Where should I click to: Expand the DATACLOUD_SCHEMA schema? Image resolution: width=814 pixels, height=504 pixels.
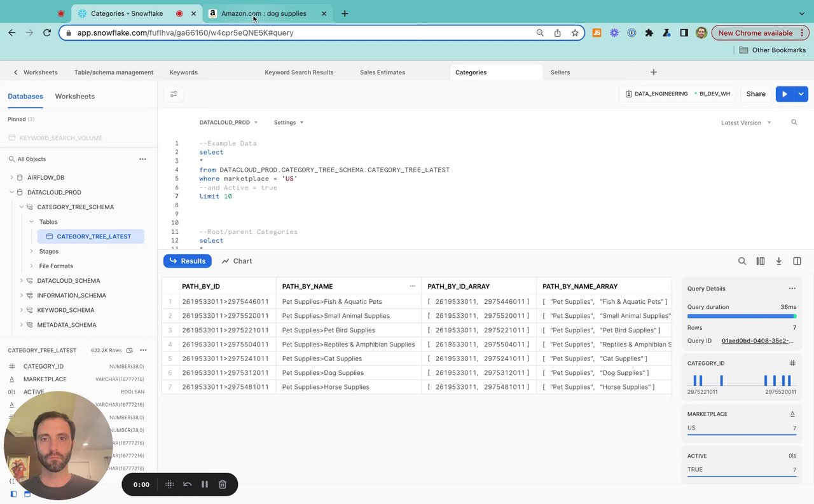point(22,280)
